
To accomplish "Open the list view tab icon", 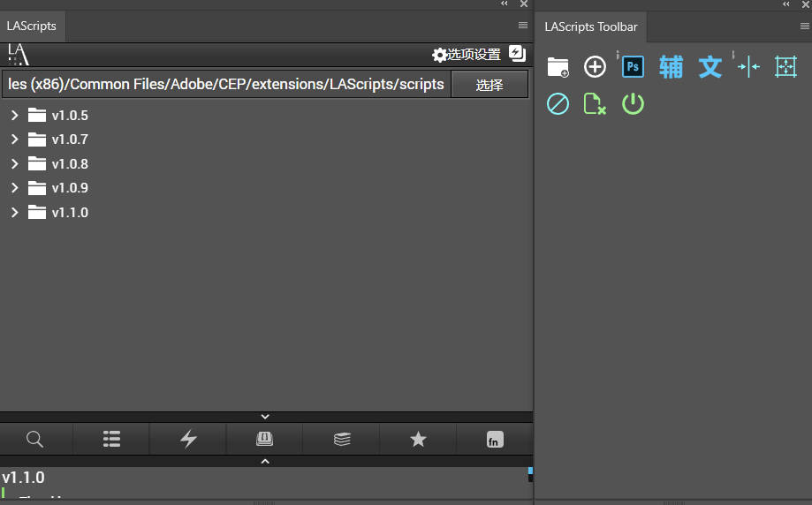I will click(x=111, y=440).
